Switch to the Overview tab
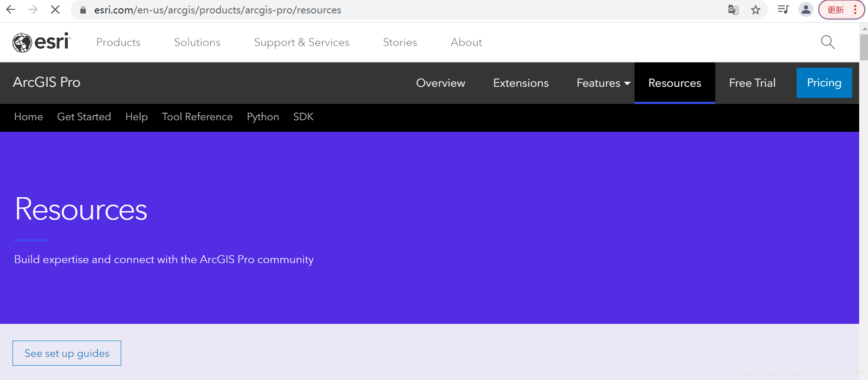 point(440,83)
